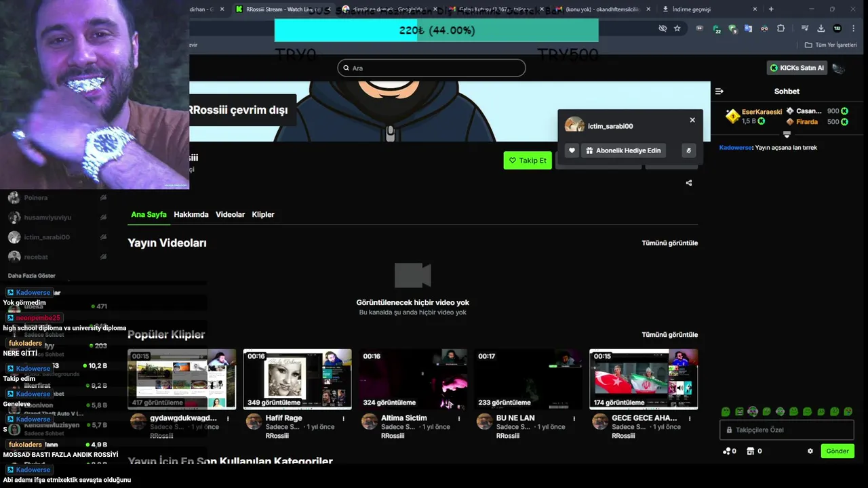Screen dimensions: 868x488
Task: Open Tüm Yer İşaretleri bookmarks folder
Action: click(x=831, y=45)
